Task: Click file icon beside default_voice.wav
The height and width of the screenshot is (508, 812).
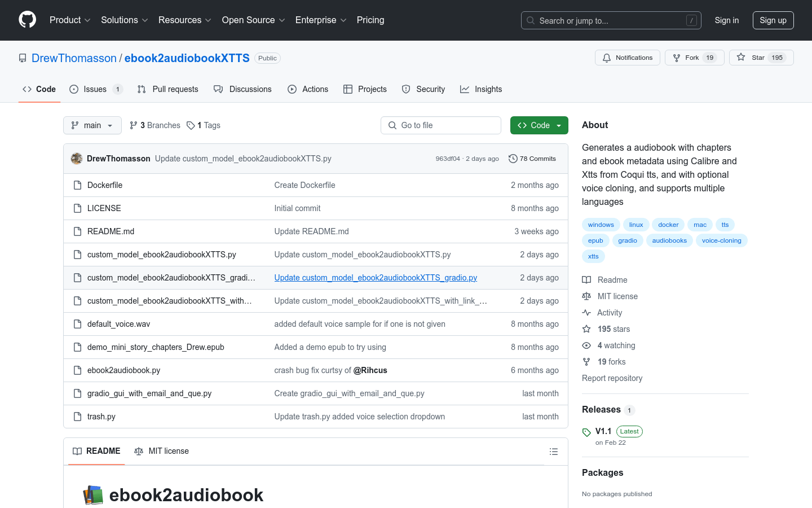Action: 78,324
